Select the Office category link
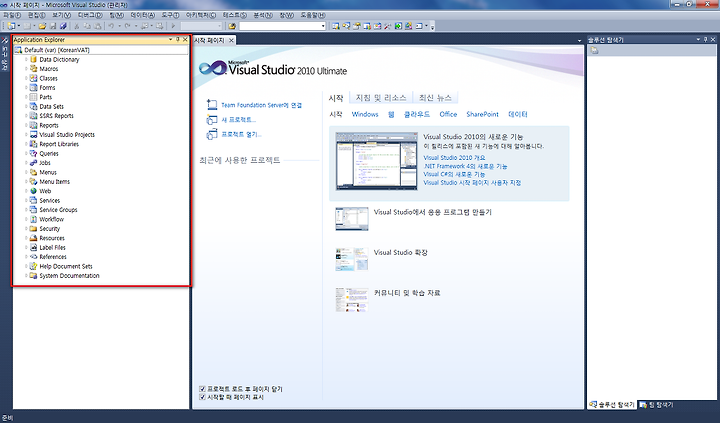The width and height of the screenshot is (720, 423). pos(448,114)
